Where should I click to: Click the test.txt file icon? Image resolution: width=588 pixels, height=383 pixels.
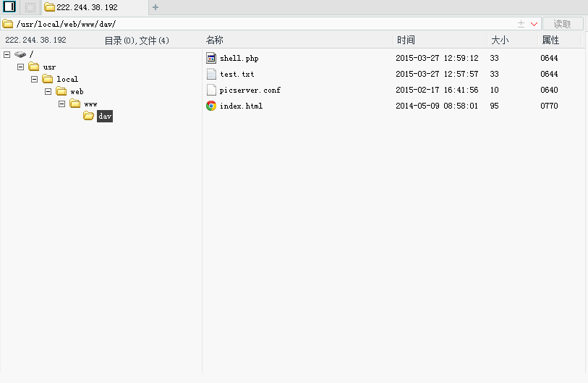211,74
